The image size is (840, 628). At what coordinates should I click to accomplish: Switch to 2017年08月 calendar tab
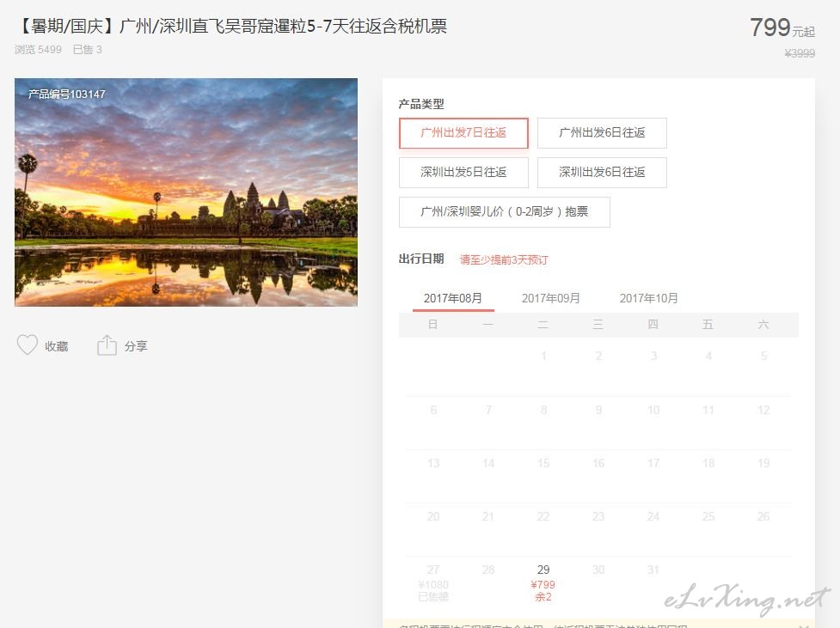(453, 298)
